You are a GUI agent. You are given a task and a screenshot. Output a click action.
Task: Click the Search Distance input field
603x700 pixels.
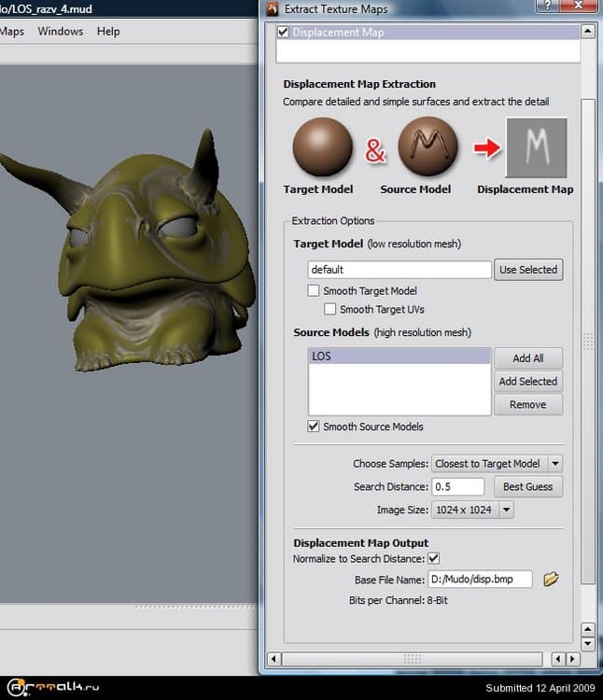458,486
